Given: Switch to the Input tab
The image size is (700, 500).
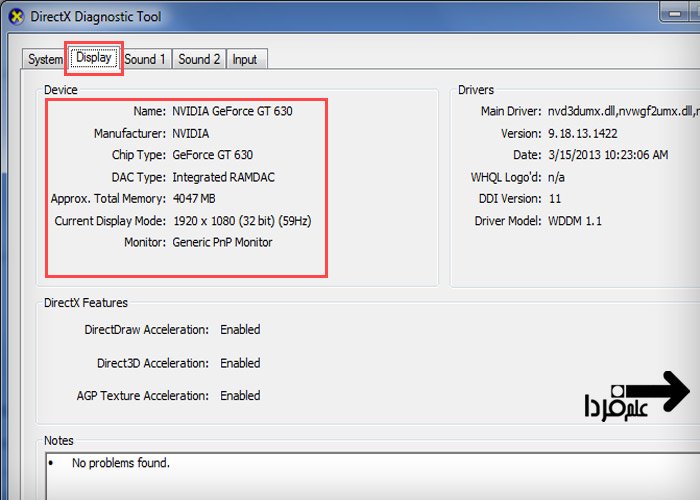Looking at the screenshot, I should point(245,59).
